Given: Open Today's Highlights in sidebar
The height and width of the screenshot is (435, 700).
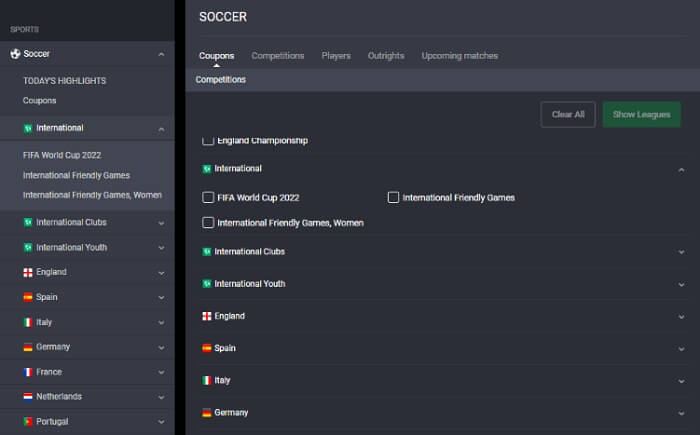Looking at the screenshot, I should (65, 81).
